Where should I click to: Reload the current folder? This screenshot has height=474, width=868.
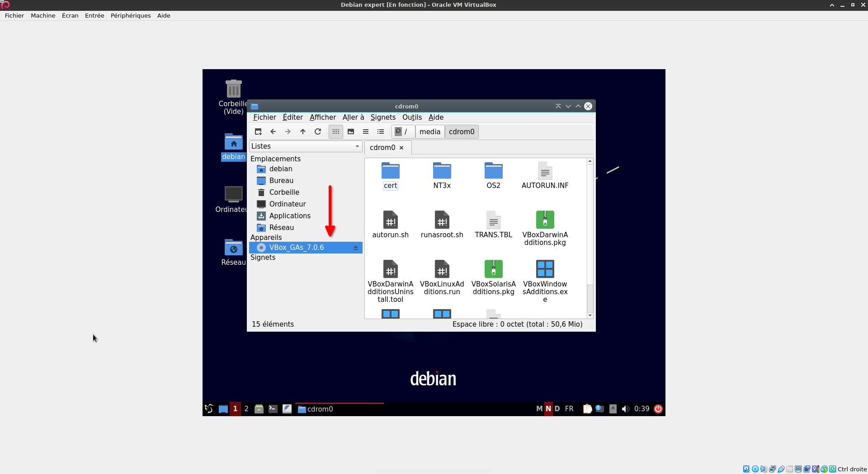318,131
